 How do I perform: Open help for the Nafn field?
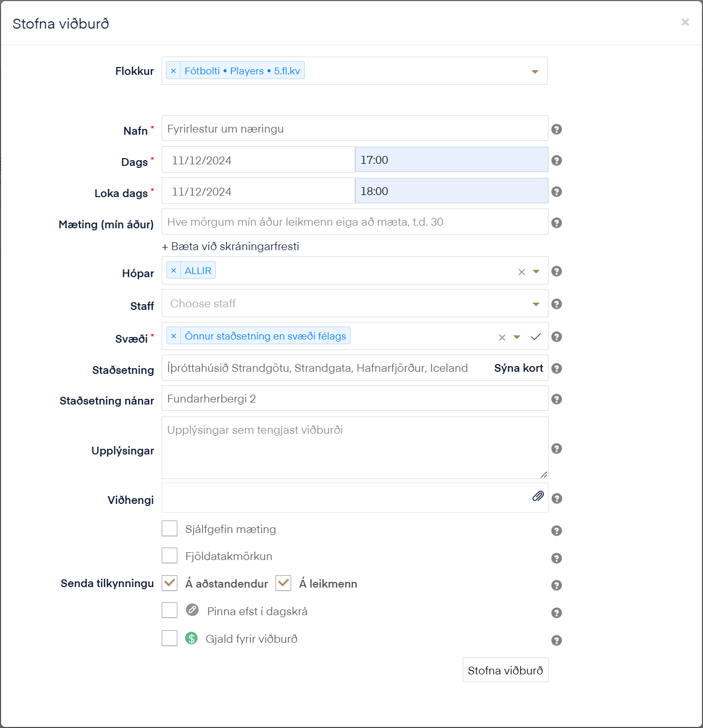click(x=556, y=129)
